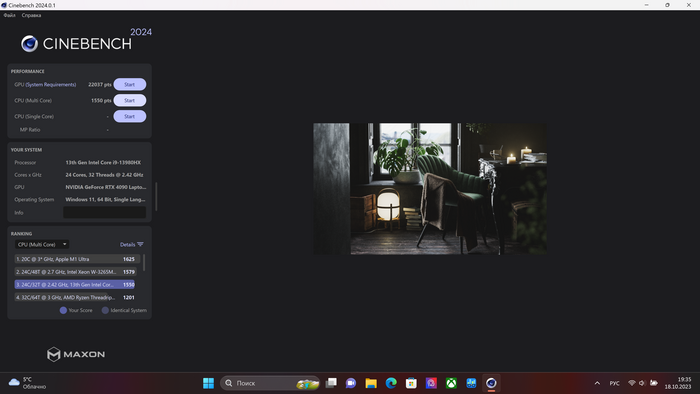Expand the CPU (Multi Core) ranking dropdown
Viewport: 700px width, 394px height.
click(x=42, y=245)
